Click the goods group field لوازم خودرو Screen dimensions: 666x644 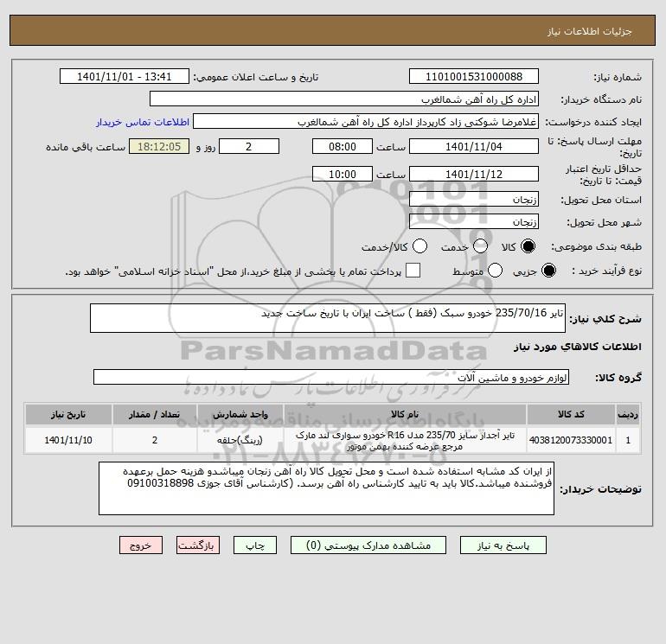[331, 377]
